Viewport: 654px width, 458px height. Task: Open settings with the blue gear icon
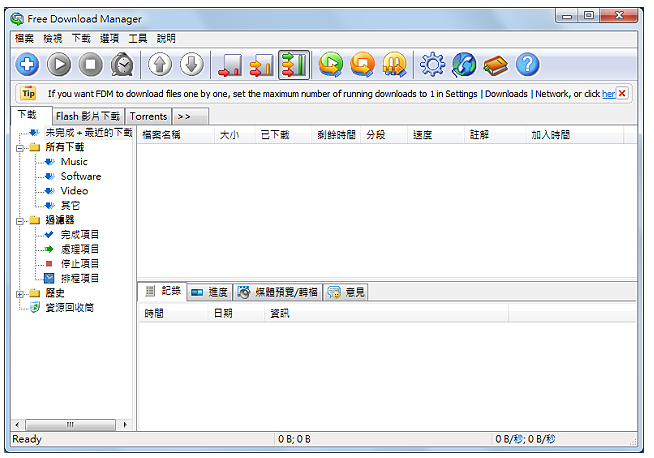432,65
